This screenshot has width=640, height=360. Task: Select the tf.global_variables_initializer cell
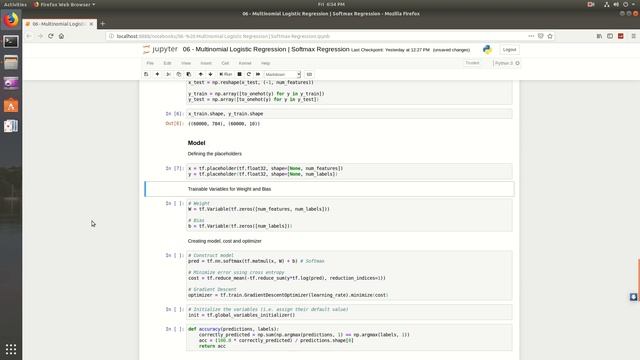pyautogui.click(x=349, y=312)
